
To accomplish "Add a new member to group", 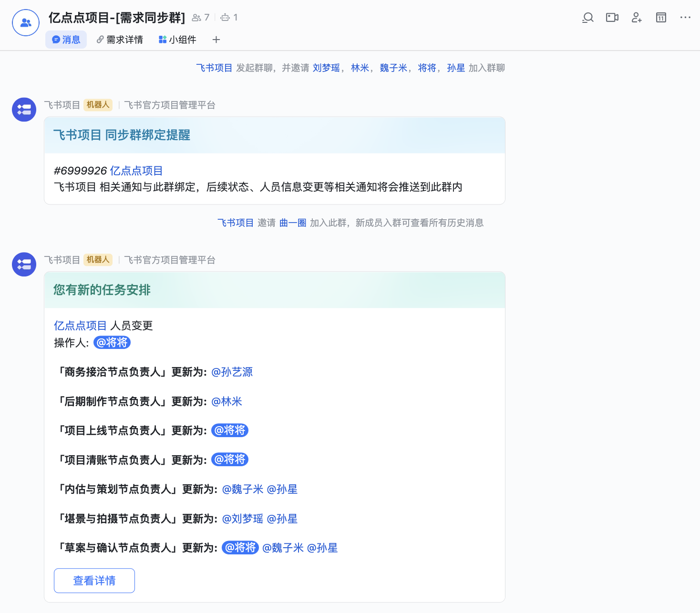I will tap(637, 18).
